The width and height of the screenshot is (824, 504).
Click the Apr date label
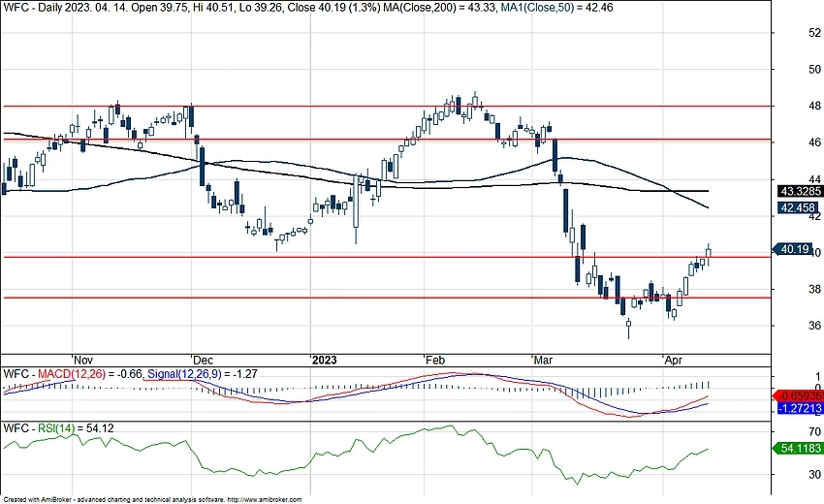(x=673, y=360)
